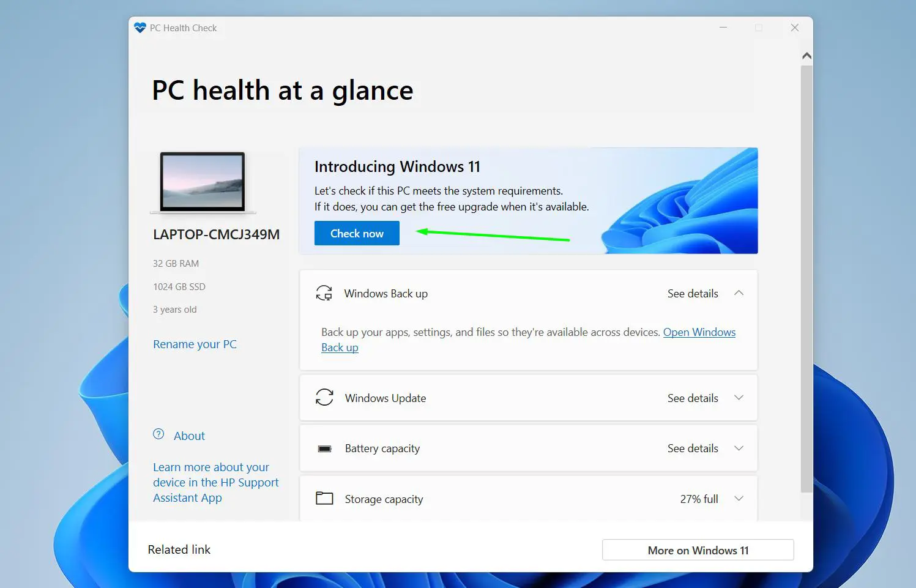Click the Battery capacity battery icon

click(324, 448)
